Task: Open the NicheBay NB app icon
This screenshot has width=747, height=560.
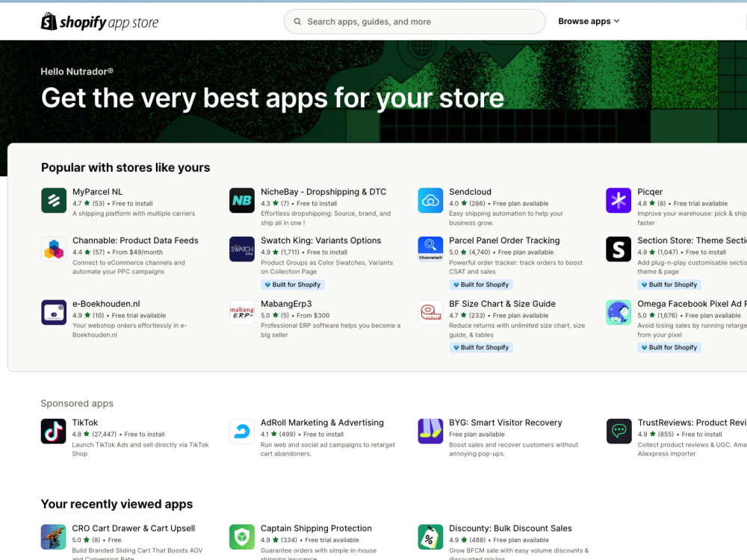Action: pos(242,200)
